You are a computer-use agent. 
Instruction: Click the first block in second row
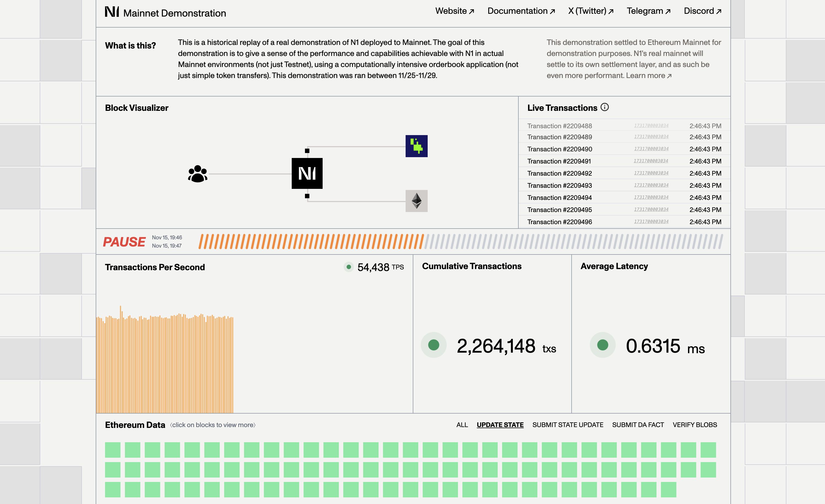[113, 470]
